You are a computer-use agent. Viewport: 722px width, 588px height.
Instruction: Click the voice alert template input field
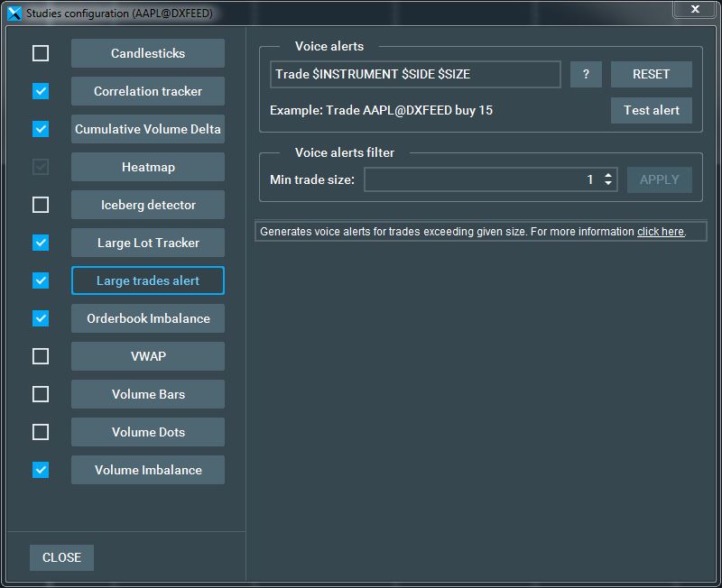point(415,74)
